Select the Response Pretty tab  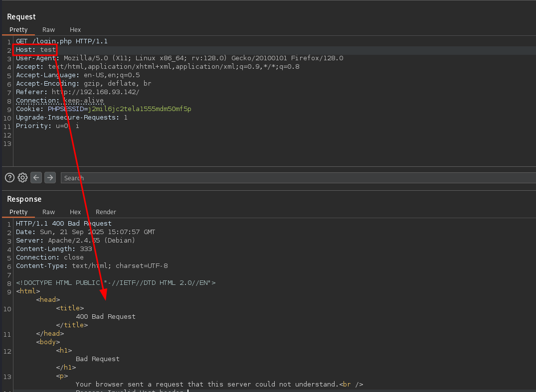coord(18,212)
